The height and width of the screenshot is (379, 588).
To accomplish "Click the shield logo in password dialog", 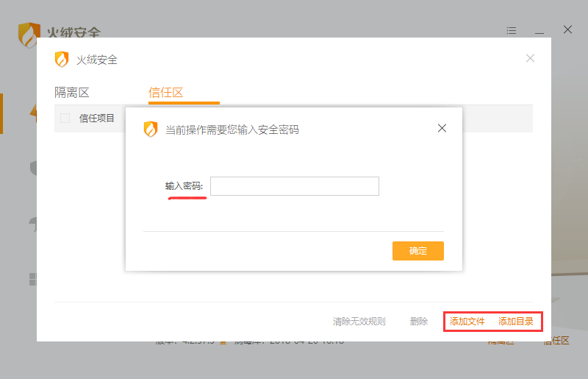I will click(x=151, y=130).
